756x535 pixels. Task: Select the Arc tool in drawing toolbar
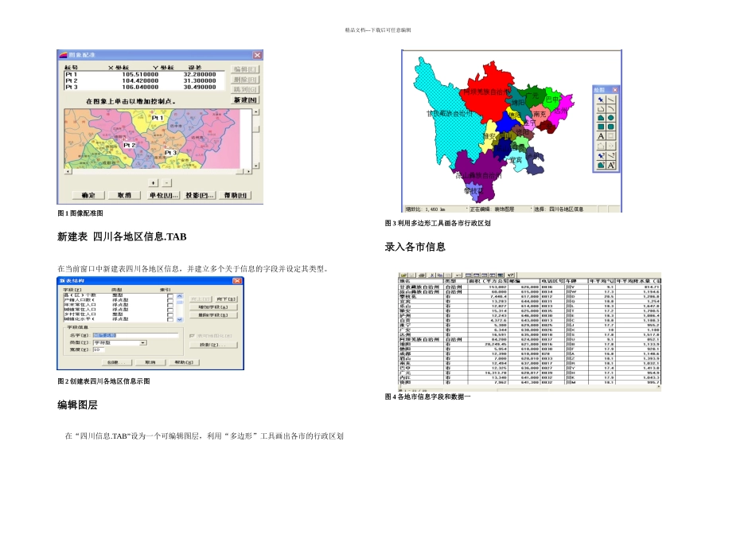tap(611, 108)
